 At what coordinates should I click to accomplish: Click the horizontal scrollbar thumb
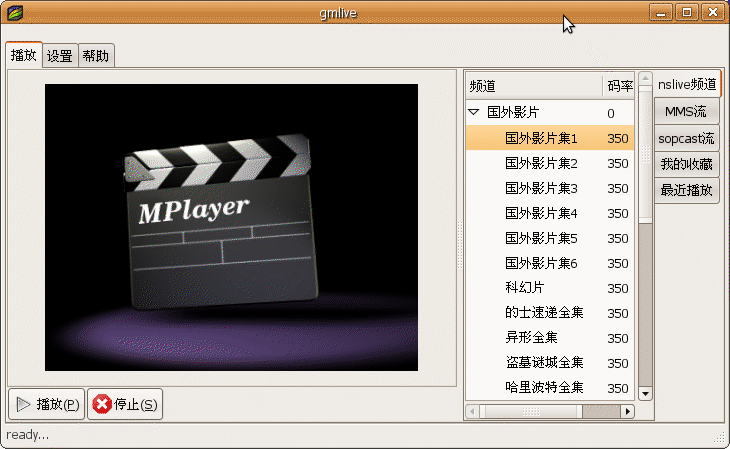pyautogui.click(x=531, y=411)
